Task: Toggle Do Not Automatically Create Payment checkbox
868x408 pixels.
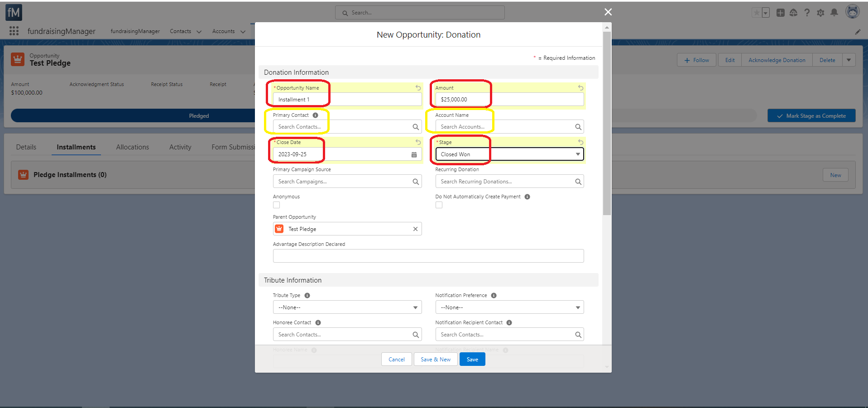Action: point(439,205)
